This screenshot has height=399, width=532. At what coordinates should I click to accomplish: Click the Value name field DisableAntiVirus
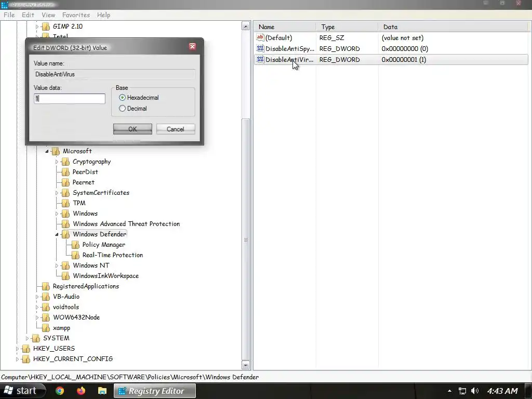coord(114,74)
